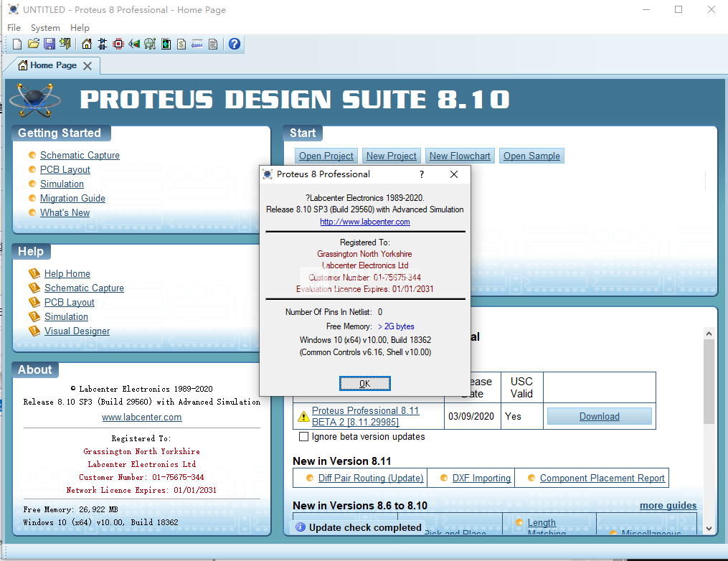Close the Home Page tab
Image resolution: width=728 pixels, height=561 pixels.
(x=88, y=66)
